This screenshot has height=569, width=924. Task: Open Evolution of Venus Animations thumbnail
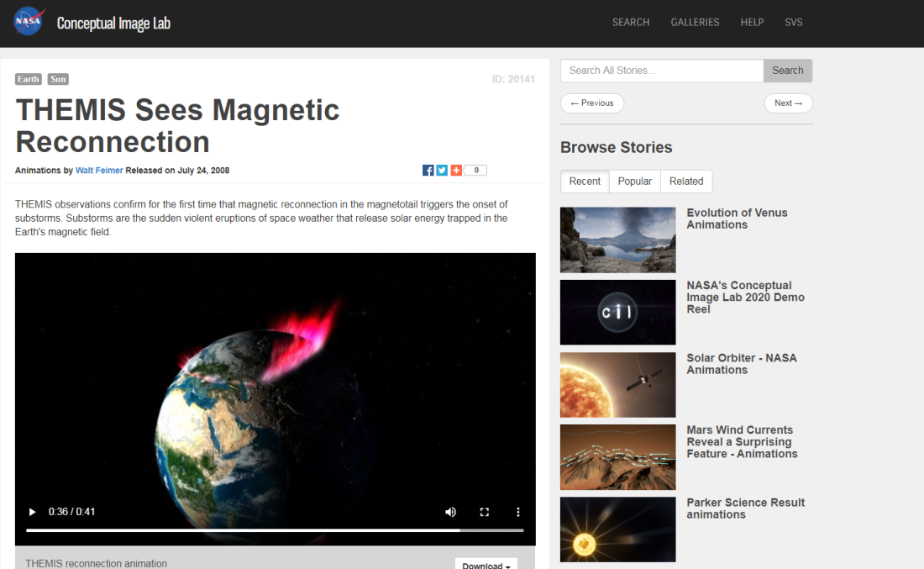[x=617, y=240]
